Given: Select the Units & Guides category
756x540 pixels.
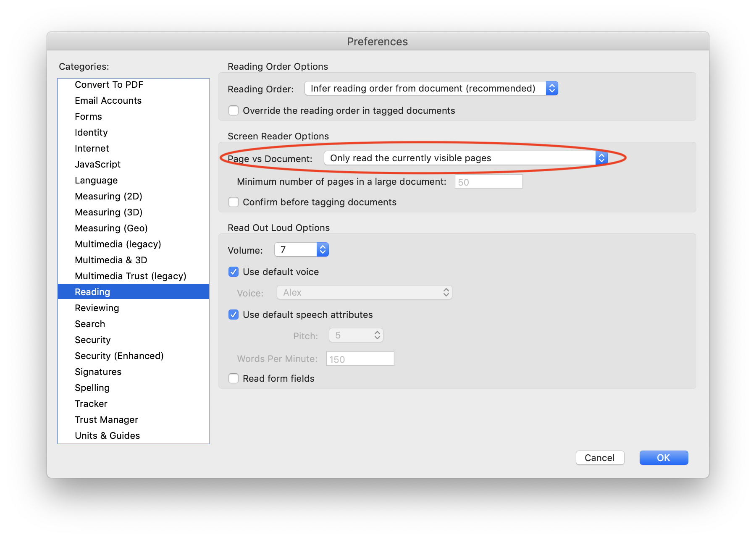Looking at the screenshot, I should pos(108,435).
